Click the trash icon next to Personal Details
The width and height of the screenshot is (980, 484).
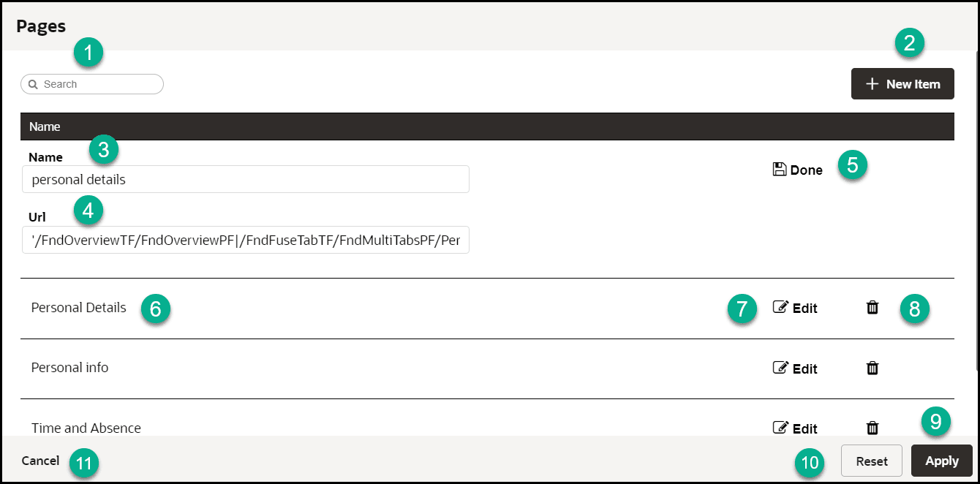coord(872,308)
